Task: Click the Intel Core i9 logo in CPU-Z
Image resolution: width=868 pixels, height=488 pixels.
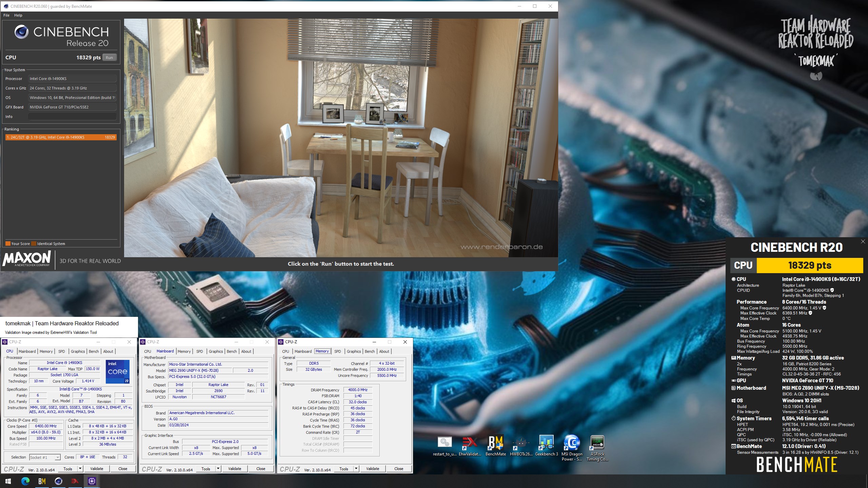Action: click(118, 371)
